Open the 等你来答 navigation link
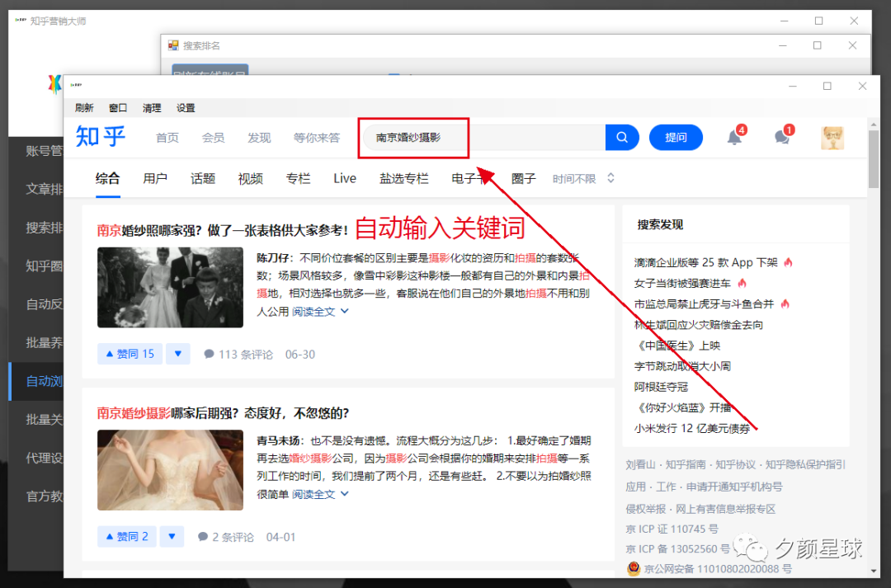 coord(317,138)
